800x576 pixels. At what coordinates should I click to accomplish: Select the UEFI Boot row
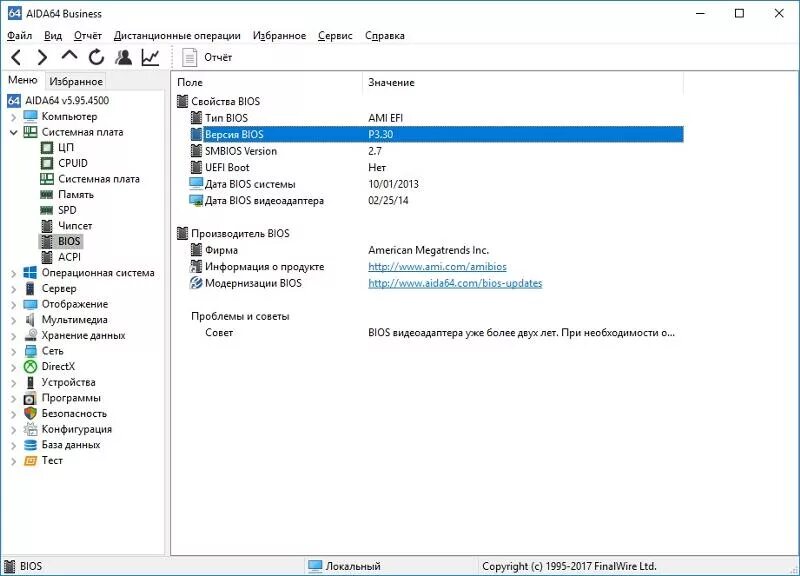coord(437,167)
